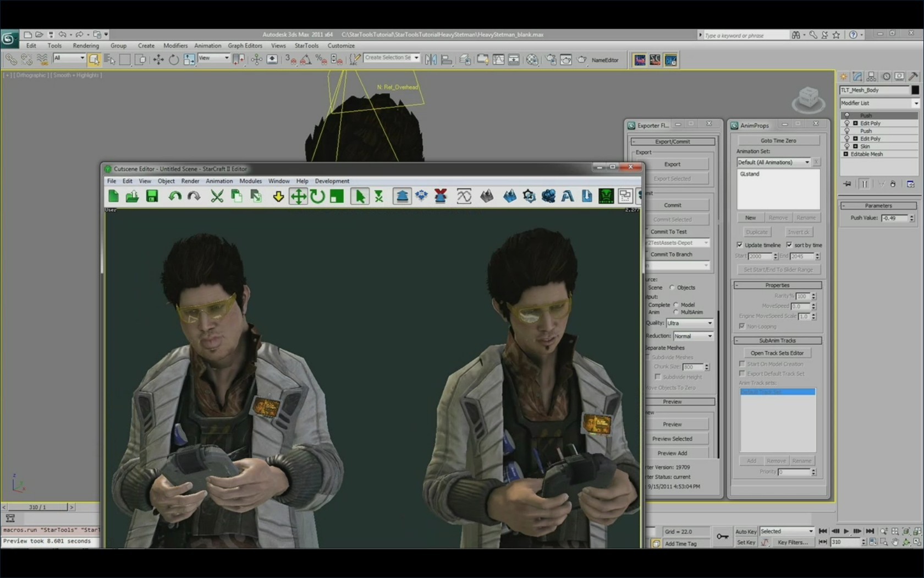Open the Create Selection Set dropdown

click(392, 58)
